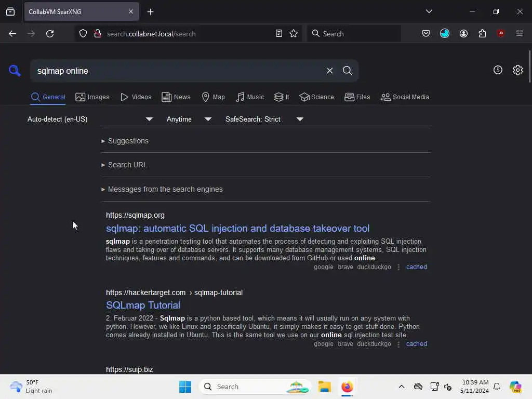Toggle reader view icon

coord(279,34)
